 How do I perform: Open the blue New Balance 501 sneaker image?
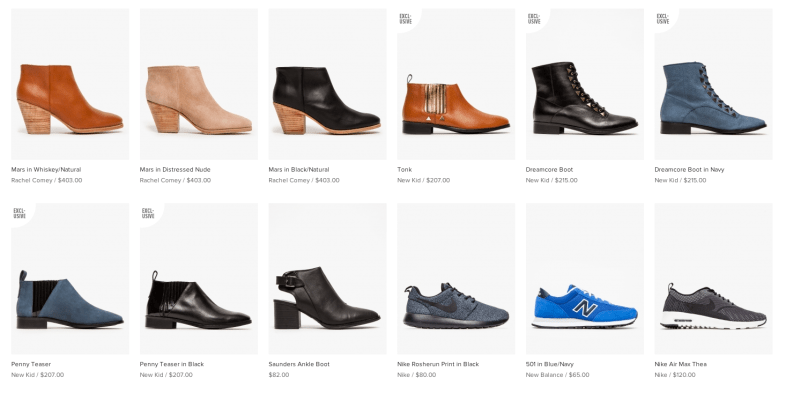[x=585, y=279]
